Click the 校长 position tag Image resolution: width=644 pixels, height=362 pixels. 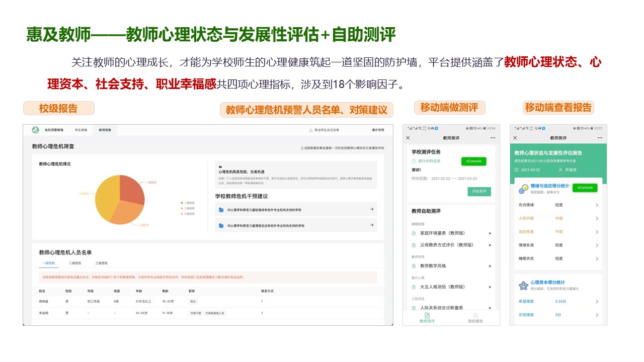[193, 302]
